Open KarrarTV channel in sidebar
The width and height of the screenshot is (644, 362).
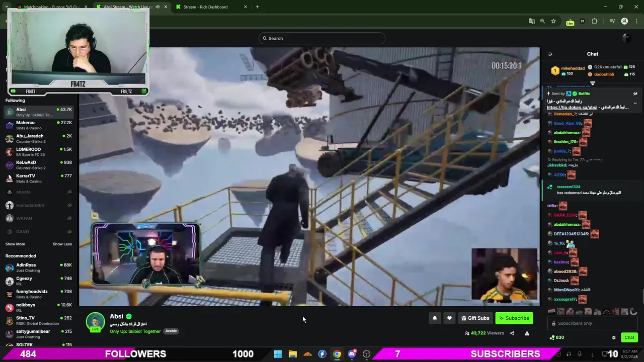pos(39,178)
